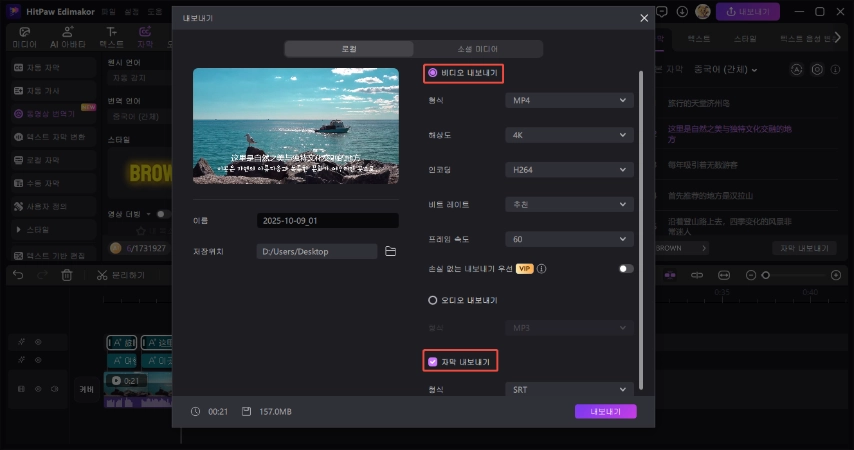This screenshot has width=854, height=450.
Task: Uncheck the 자막 내보내기 checkbox
Action: point(432,362)
